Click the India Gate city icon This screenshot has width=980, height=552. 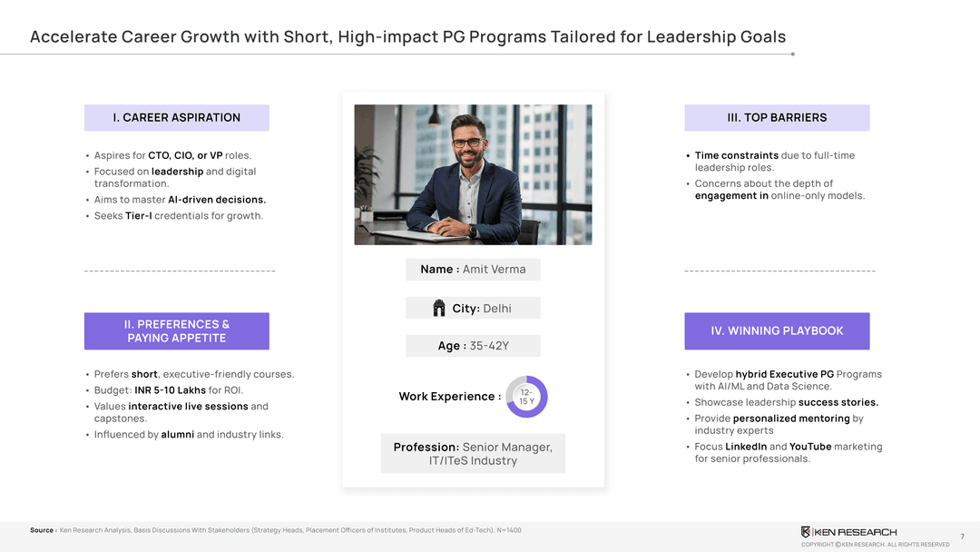[439, 309]
